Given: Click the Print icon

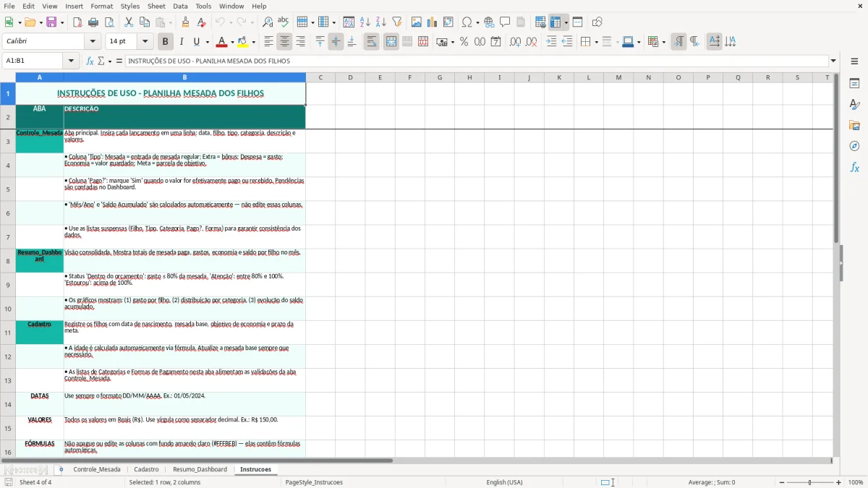Looking at the screenshot, I should [x=93, y=22].
